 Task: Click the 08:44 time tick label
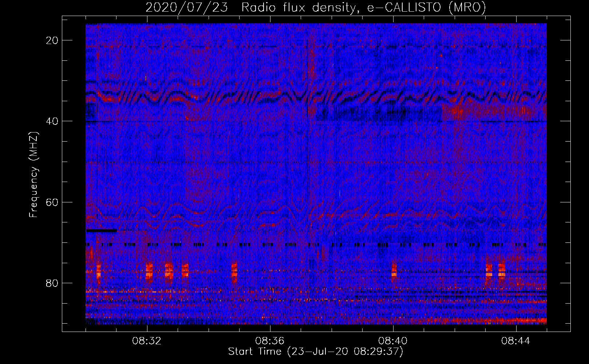(x=516, y=341)
